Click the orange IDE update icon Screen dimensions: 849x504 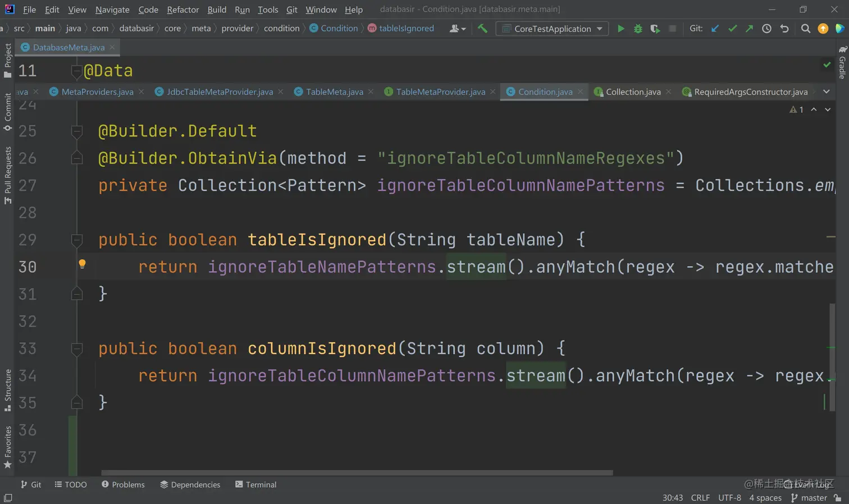click(823, 29)
